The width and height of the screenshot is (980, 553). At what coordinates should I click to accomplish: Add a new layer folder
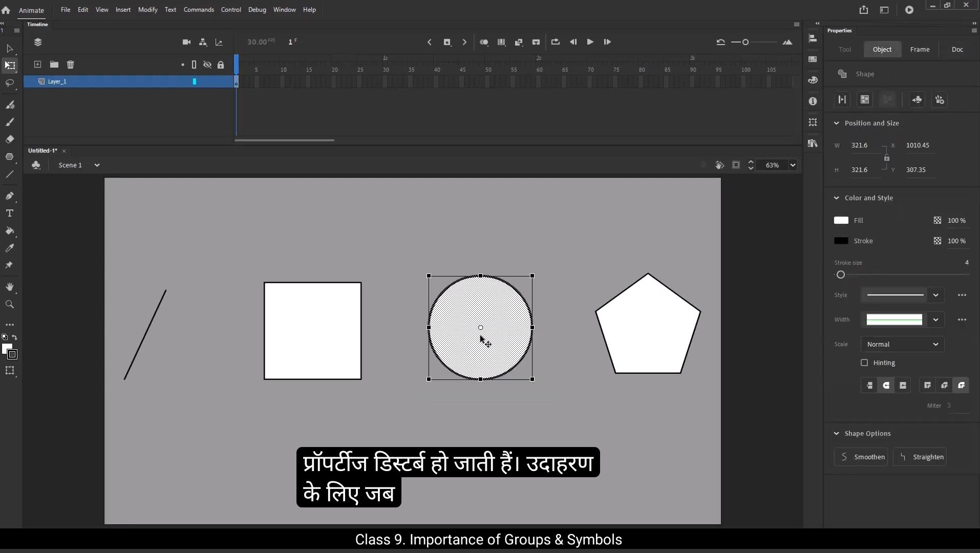tap(54, 65)
